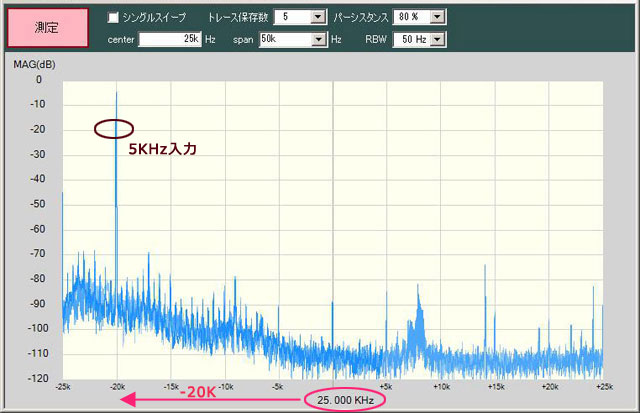
Task: Click the pink 測定 measure button
Action: click(x=47, y=28)
